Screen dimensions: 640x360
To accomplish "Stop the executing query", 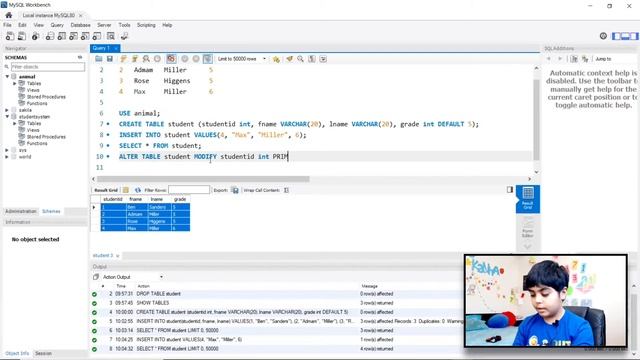I will click(157, 59).
